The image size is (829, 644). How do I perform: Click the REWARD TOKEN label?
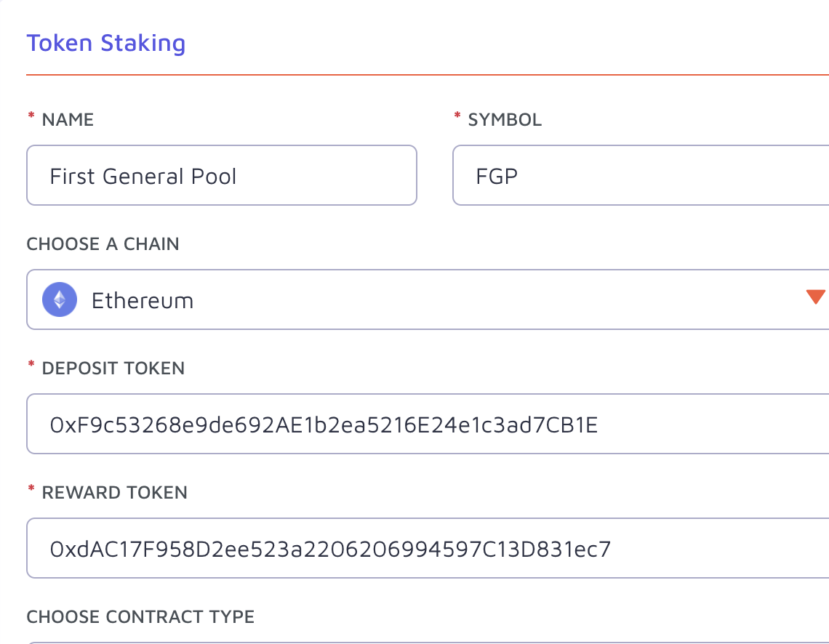pyautogui.click(x=115, y=492)
